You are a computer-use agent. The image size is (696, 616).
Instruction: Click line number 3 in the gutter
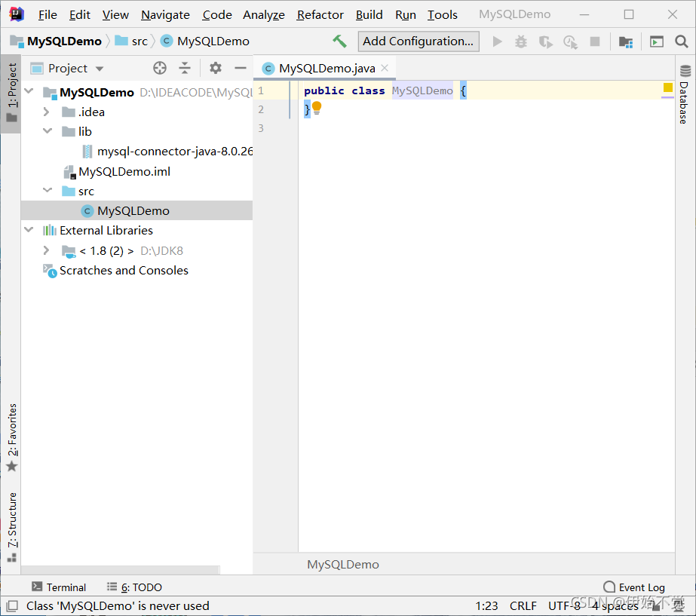pos(261,128)
